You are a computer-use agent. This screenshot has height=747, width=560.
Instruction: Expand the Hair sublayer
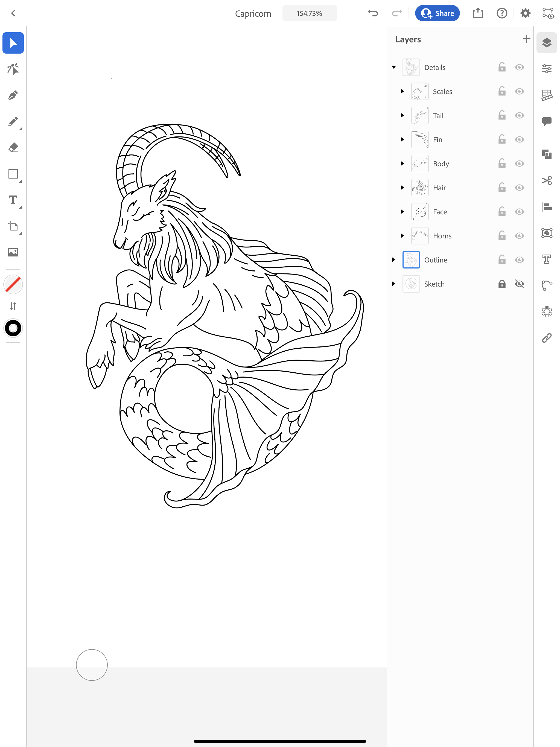tap(402, 187)
